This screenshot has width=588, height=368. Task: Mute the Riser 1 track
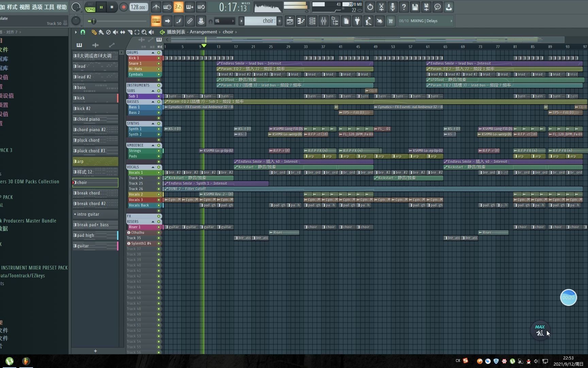pyautogui.click(x=159, y=227)
